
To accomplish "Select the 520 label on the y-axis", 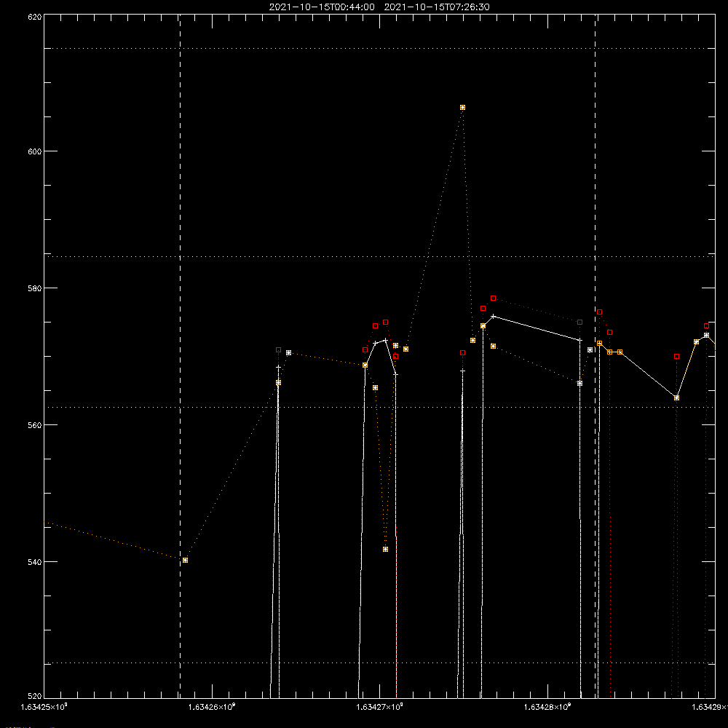I will coord(35,697).
